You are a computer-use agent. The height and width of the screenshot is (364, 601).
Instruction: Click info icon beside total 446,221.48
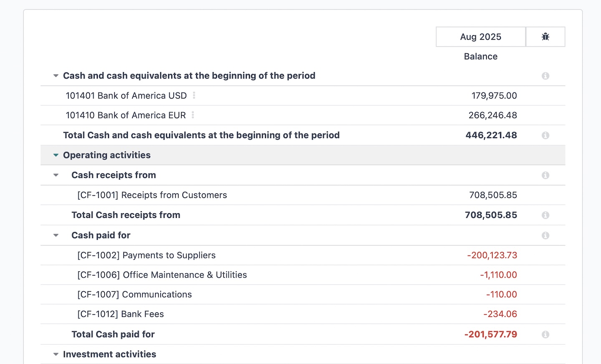click(545, 135)
